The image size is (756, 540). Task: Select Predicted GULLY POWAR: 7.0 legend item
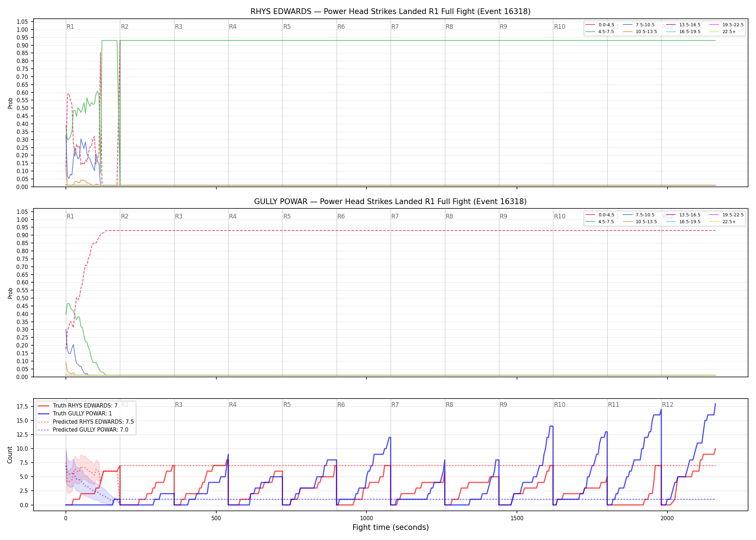(x=83, y=429)
